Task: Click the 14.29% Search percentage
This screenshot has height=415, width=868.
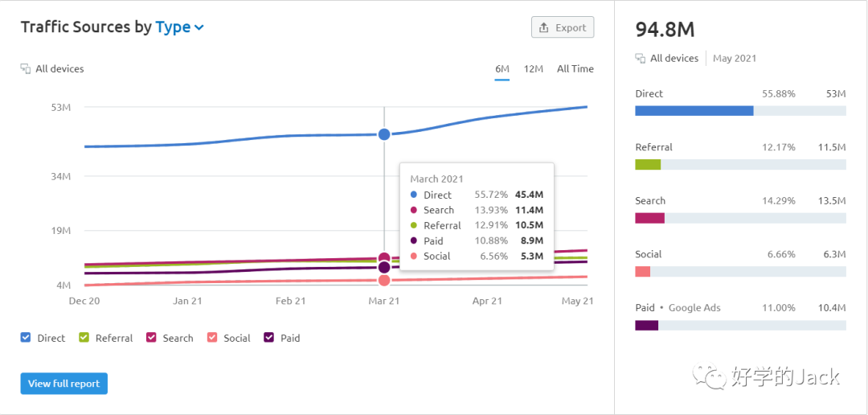Action: click(778, 200)
